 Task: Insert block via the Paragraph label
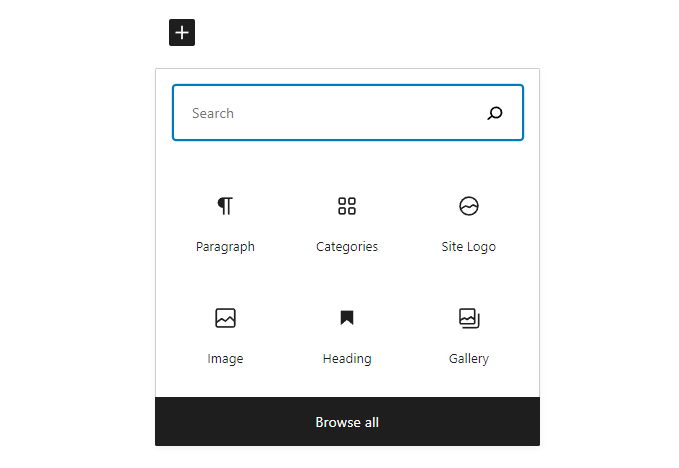(x=225, y=247)
